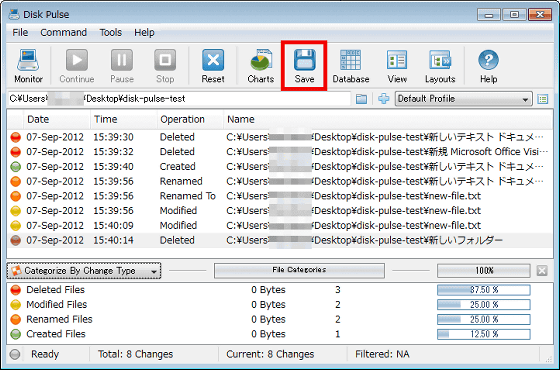The width and height of the screenshot is (560, 370).
Task: Click the Disk Pulse title bar icon
Action: pos(14,14)
